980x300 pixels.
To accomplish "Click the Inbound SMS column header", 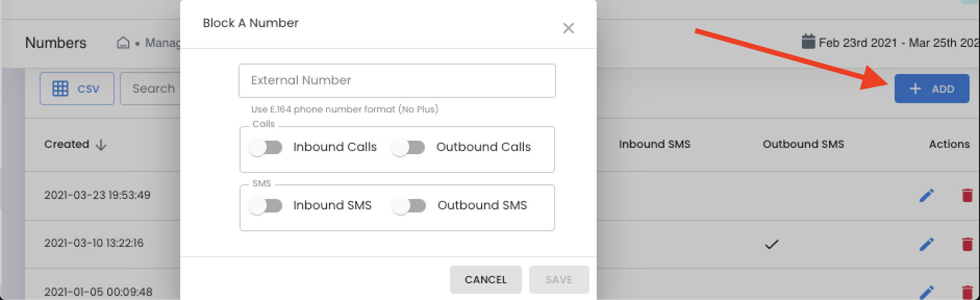I will 655,144.
